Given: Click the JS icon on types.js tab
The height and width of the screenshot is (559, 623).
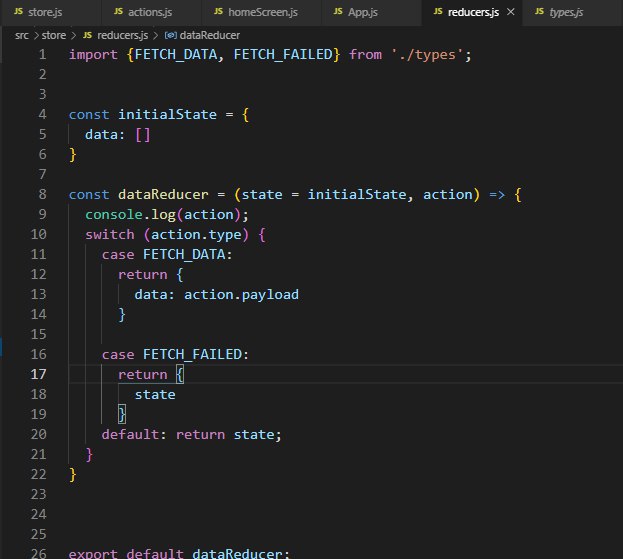Looking at the screenshot, I should [x=540, y=12].
